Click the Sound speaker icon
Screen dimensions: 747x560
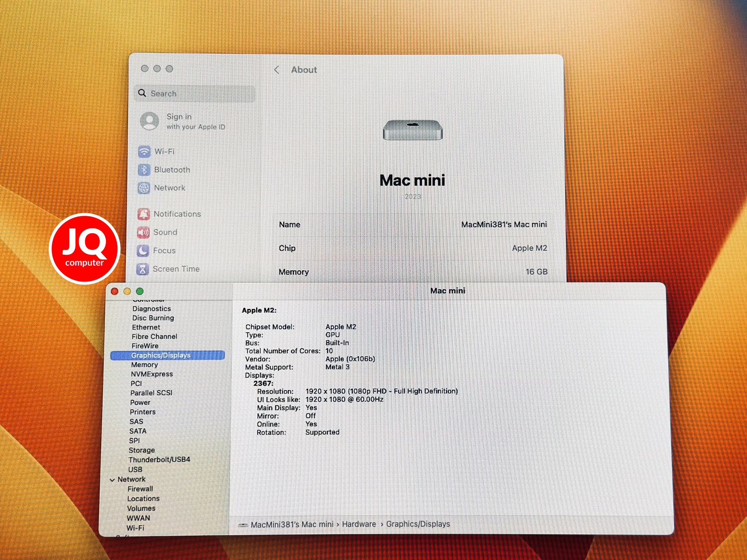pos(143,232)
